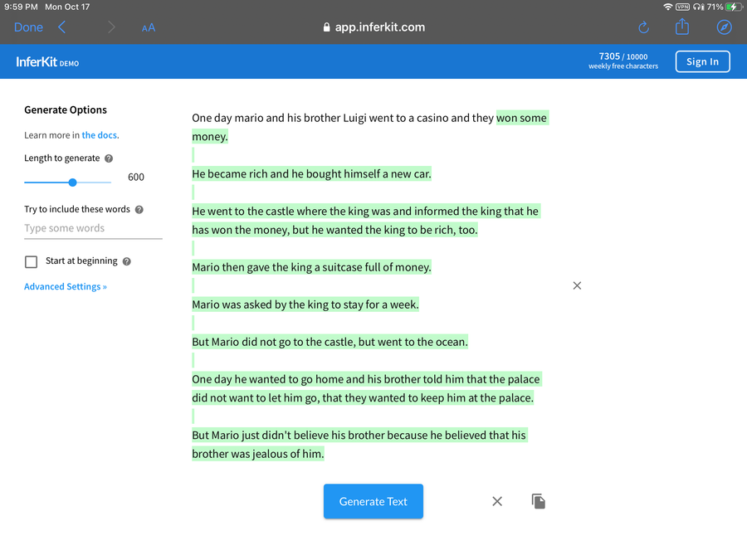
Task: Focus the Type some words input
Action: pyautogui.click(x=93, y=228)
